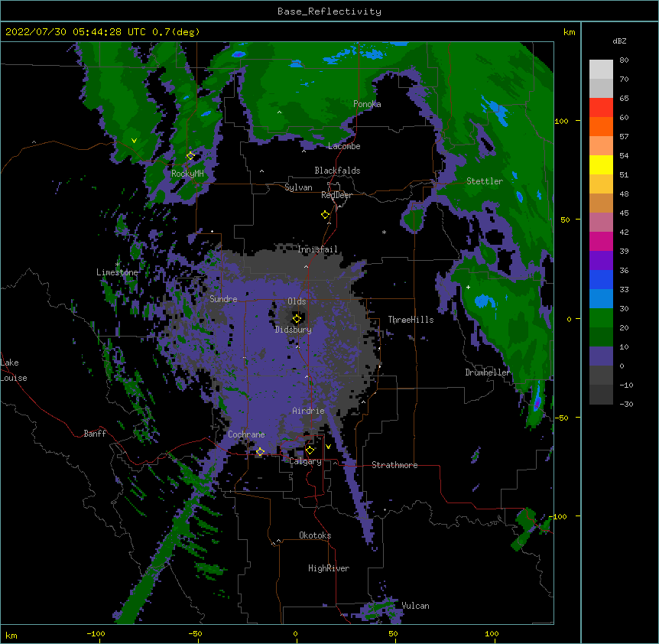Select the Sylvan label
The width and height of the screenshot is (659, 644).
(x=298, y=187)
